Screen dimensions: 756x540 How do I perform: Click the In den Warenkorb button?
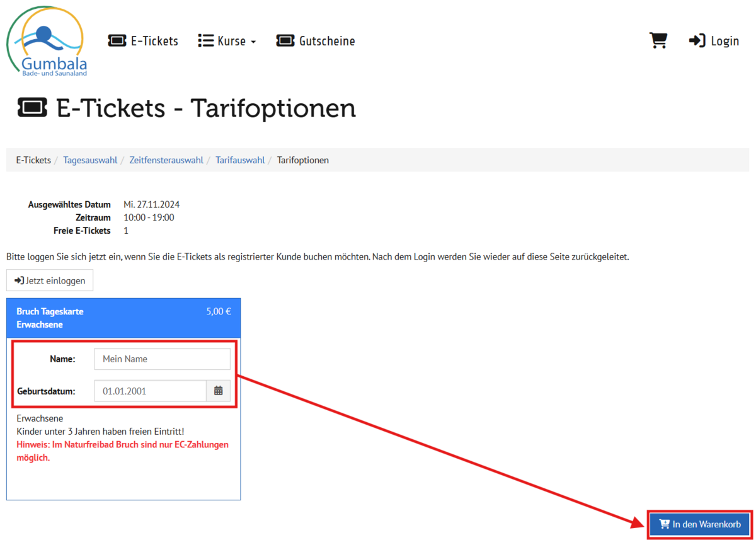(700, 524)
